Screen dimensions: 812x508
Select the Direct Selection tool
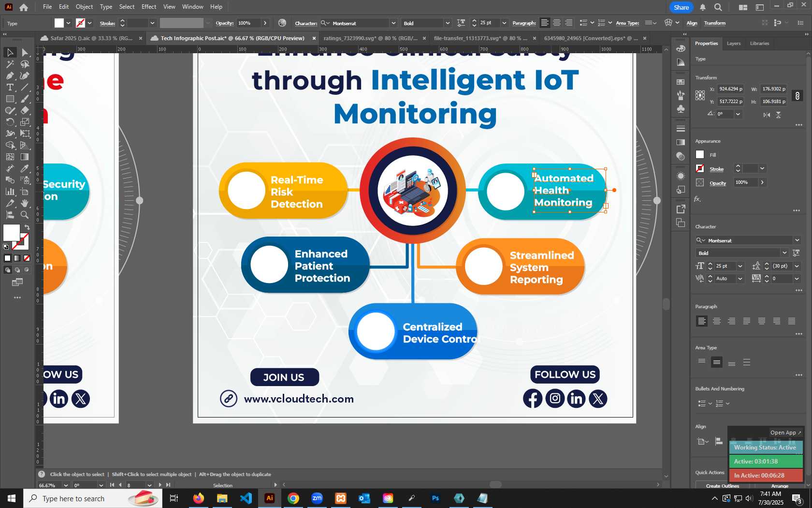coord(25,52)
